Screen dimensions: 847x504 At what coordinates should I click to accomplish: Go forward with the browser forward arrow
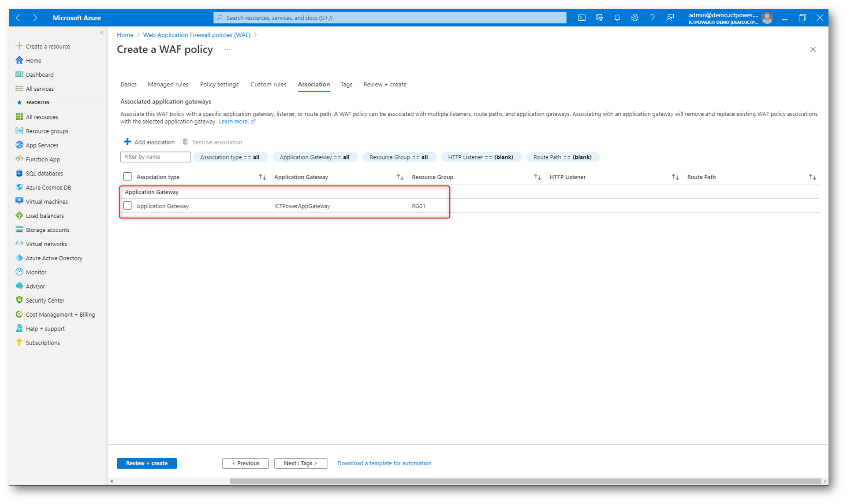pyautogui.click(x=35, y=18)
